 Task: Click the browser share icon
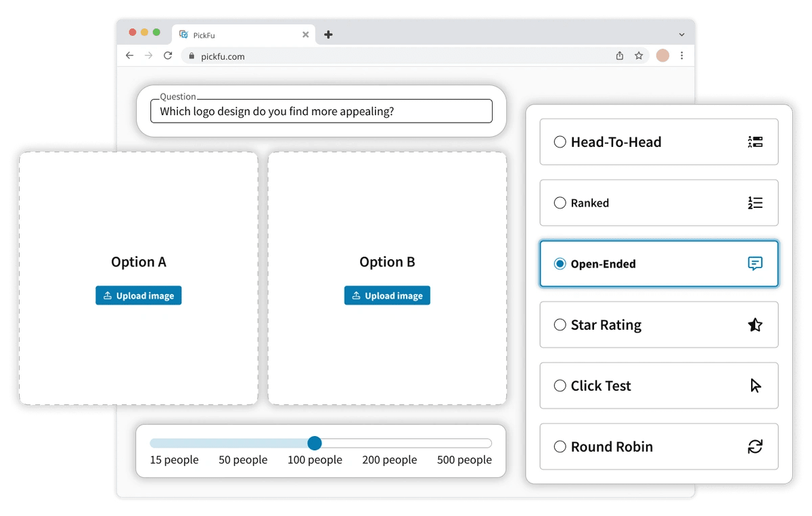pos(619,56)
